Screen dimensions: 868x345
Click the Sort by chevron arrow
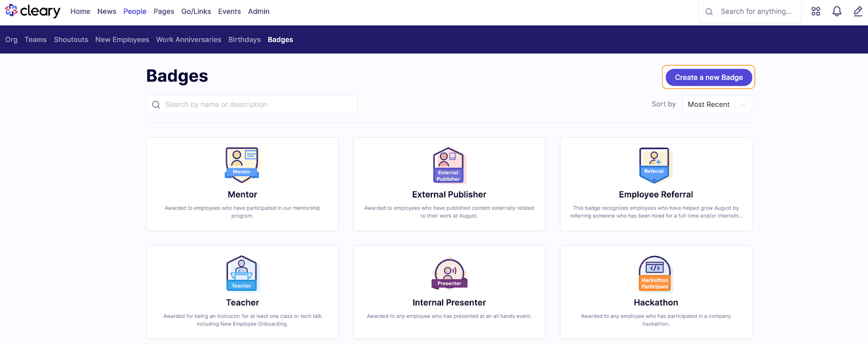(x=743, y=105)
